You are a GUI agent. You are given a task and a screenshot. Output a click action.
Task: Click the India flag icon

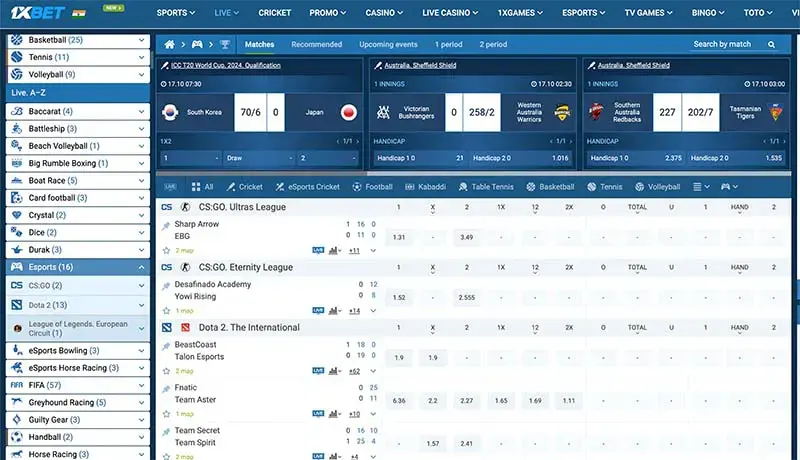[x=79, y=13]
